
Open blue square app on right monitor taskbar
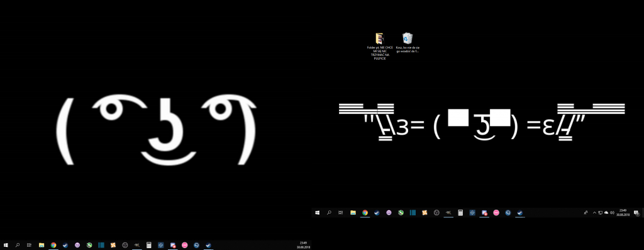tap(472, 213)
